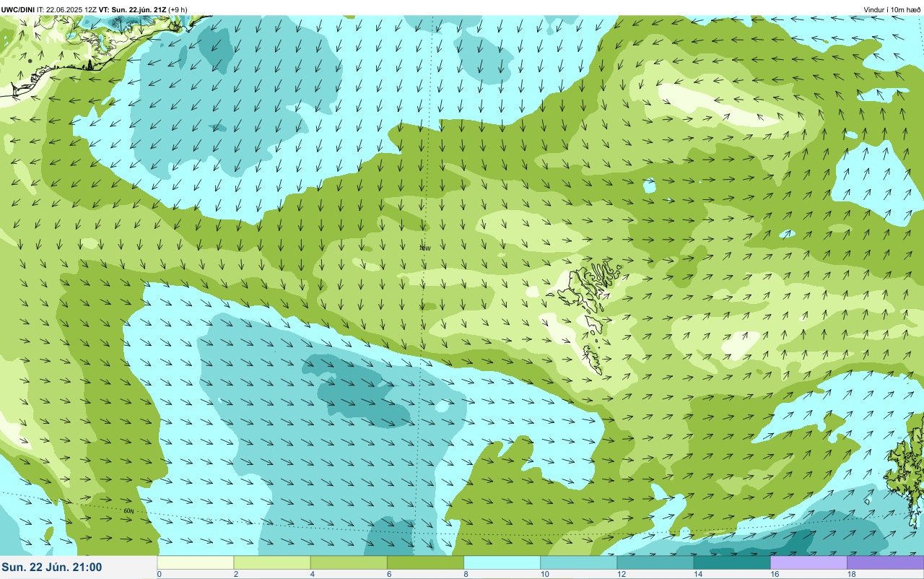
Task: Click the olive green 6–8 legend swatch
Action: [426, 562]
